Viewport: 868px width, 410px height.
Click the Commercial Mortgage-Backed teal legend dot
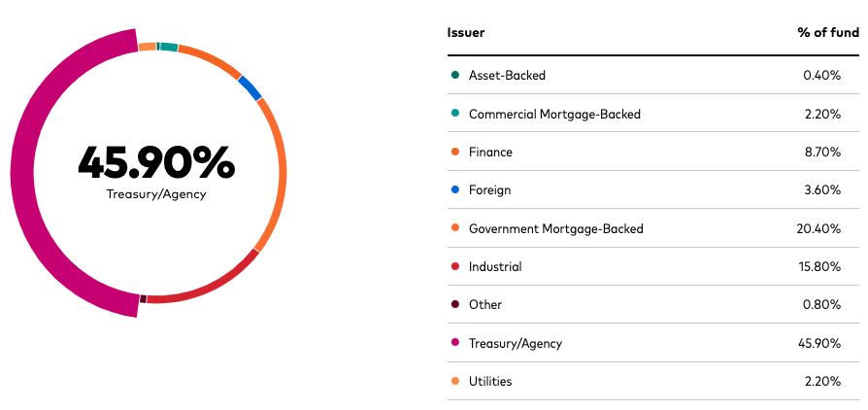point(455,113)
